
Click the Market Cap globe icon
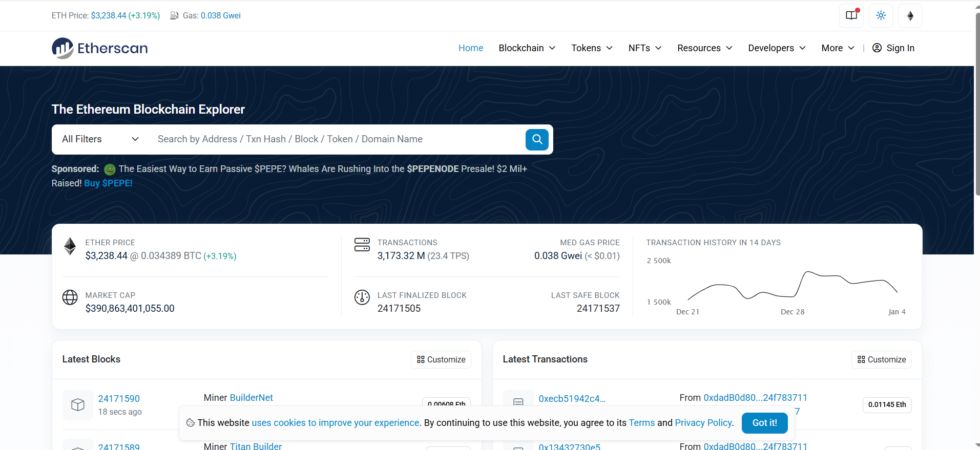pos(70,297)
